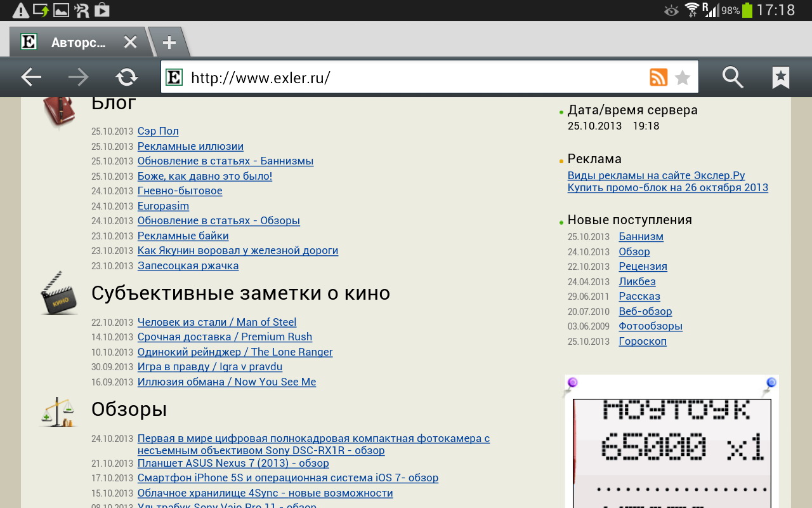Tap the forward navigation arrow
The height and width of the screenshot is (508, 812).
79,77
